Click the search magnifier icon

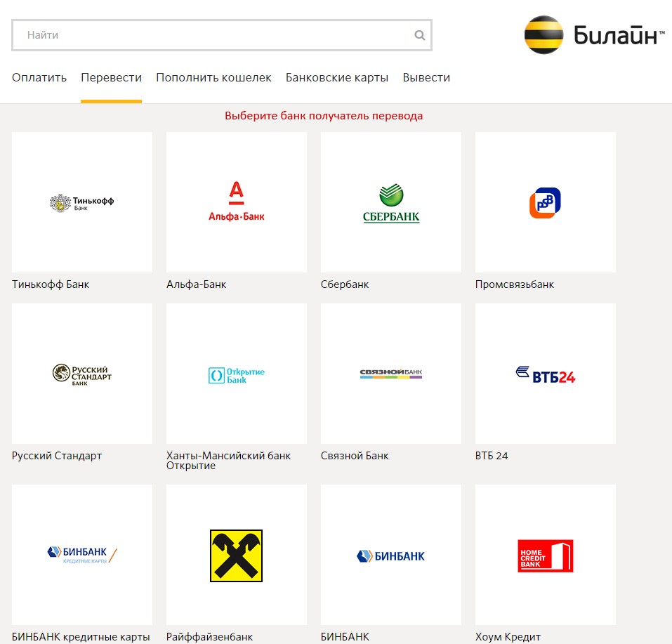[420, 35]
